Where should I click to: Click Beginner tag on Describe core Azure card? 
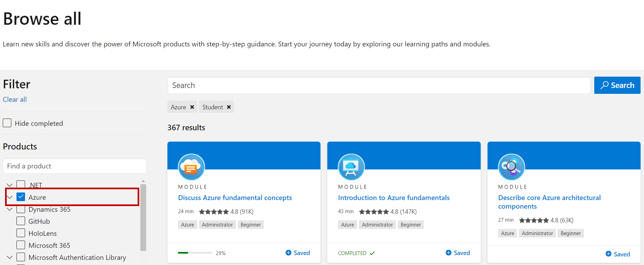pyautogui.click(x=570, y=233)
